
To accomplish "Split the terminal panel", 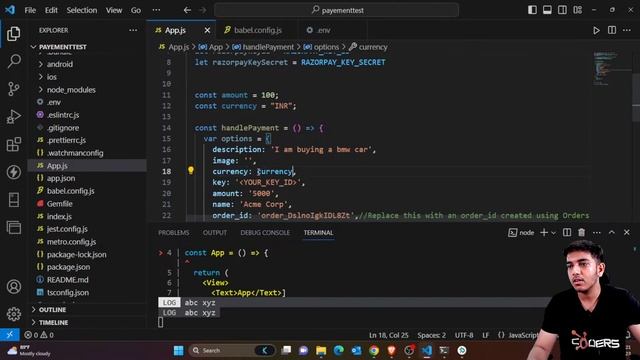I will [x=567, y=232].
